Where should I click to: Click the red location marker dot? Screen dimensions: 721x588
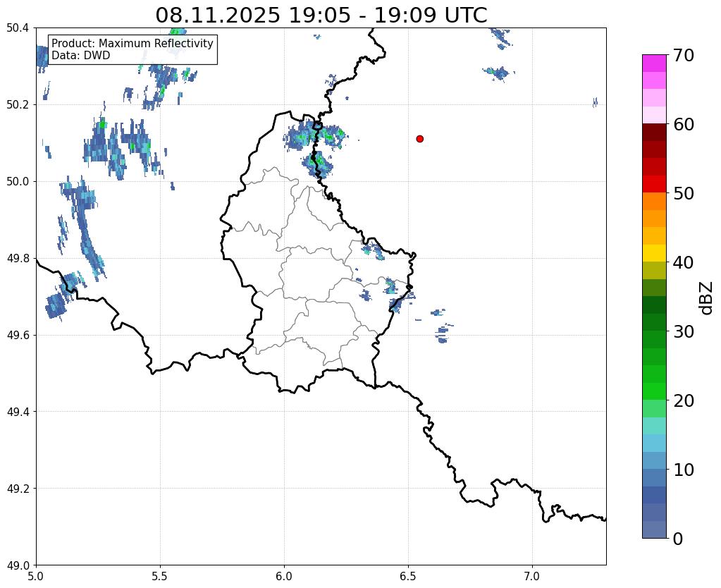point(420,139)
